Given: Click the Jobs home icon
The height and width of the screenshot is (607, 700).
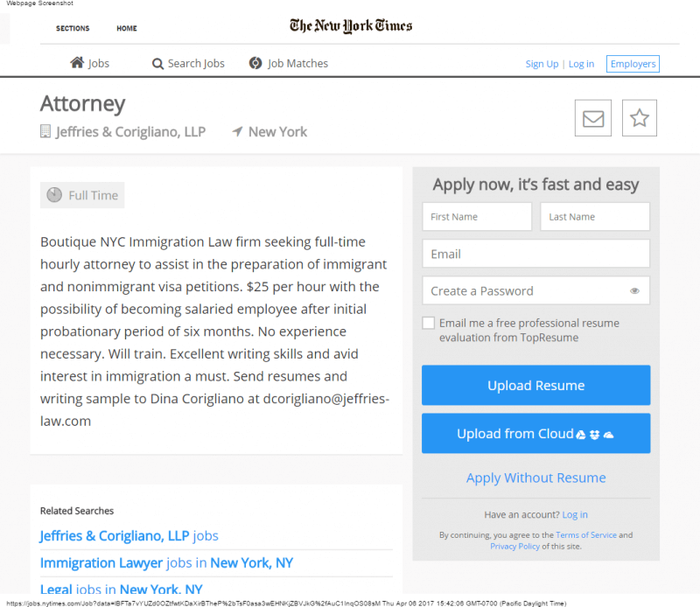Looking at the screenshot, I should click(x=77, y=63).
